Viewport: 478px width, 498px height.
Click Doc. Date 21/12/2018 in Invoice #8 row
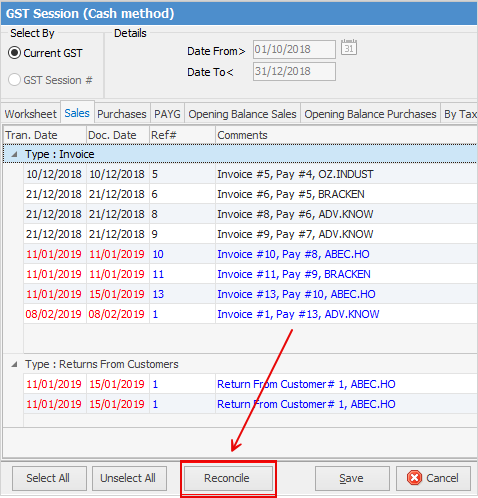tap(117, 214)
